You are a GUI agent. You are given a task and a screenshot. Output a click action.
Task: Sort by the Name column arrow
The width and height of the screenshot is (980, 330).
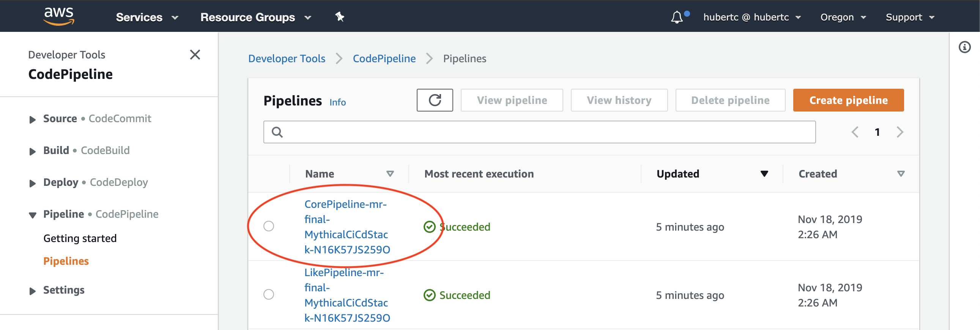click(390, 174)
